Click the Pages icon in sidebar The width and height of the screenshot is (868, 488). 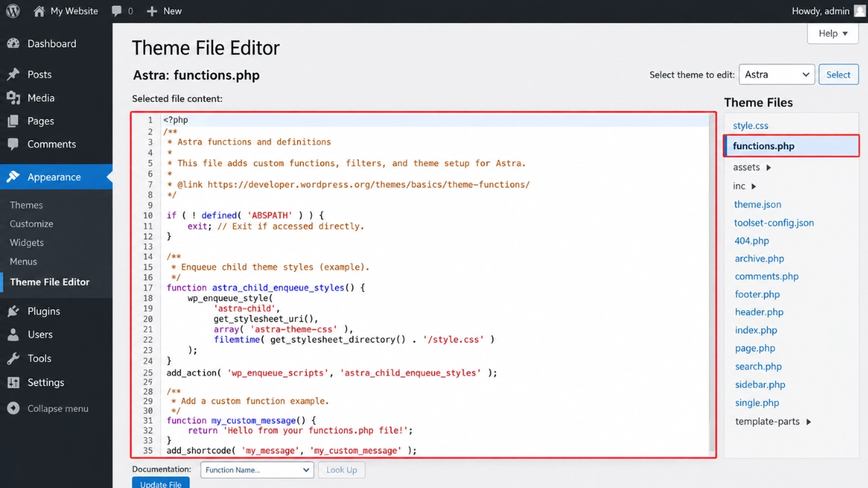pos(13,121)
